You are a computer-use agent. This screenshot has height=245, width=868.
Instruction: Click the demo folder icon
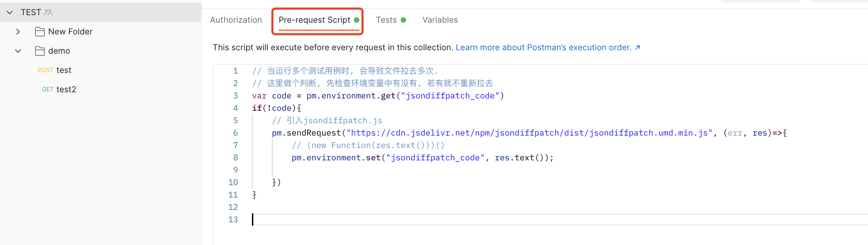40,51
